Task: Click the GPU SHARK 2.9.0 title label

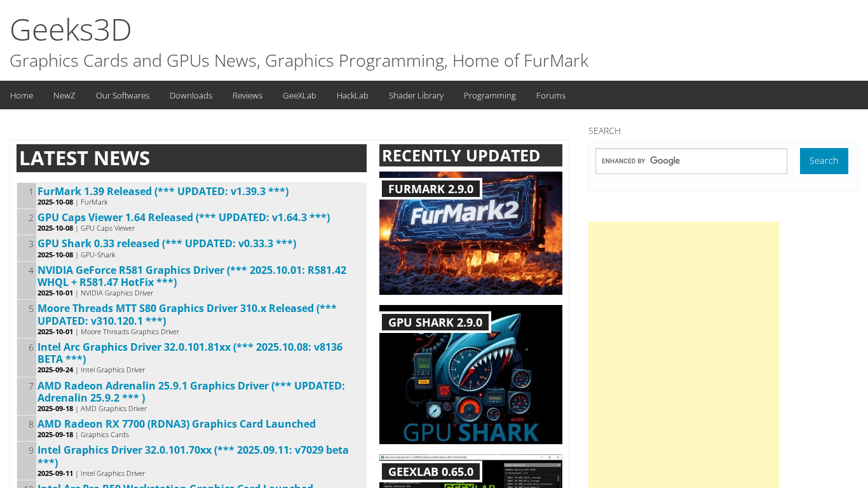Action: pos(435,322)
